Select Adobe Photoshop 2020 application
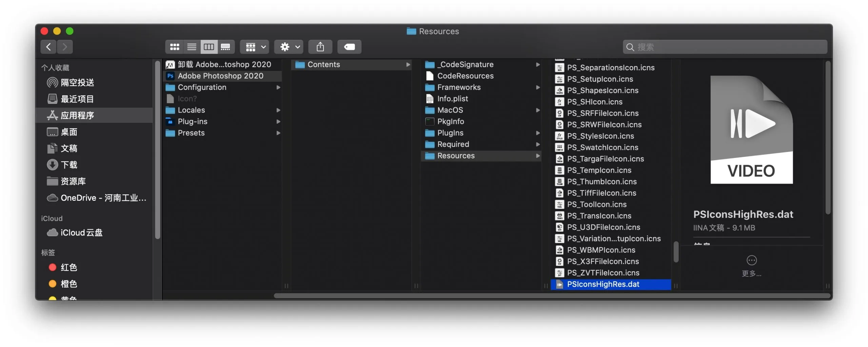This screenshot has width=868, height=347. (x=223, y=76)
